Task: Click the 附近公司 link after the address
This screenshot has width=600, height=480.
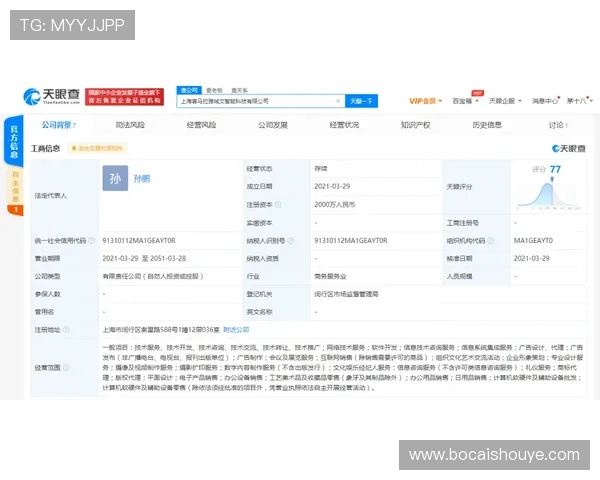Action: coord(236,330)
